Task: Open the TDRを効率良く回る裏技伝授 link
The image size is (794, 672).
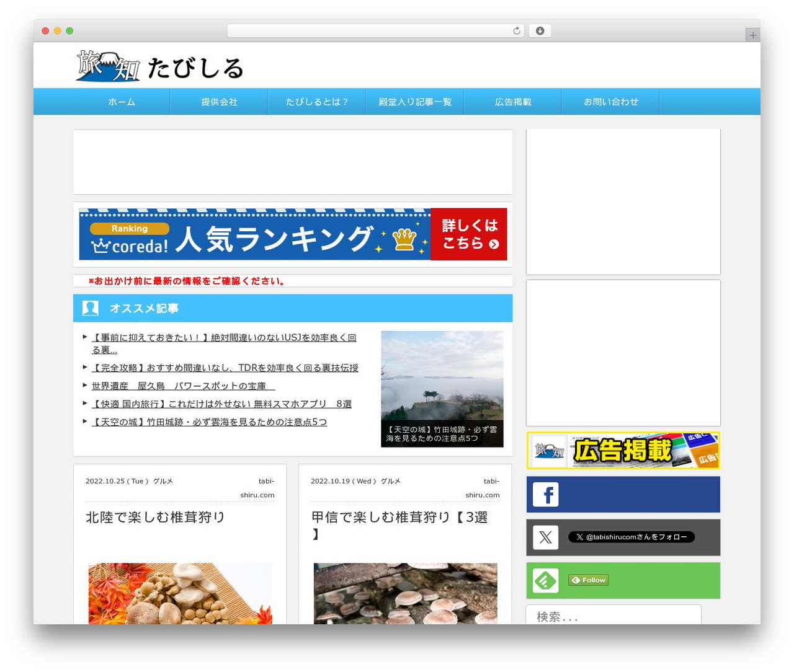Action: pos(225,368)
